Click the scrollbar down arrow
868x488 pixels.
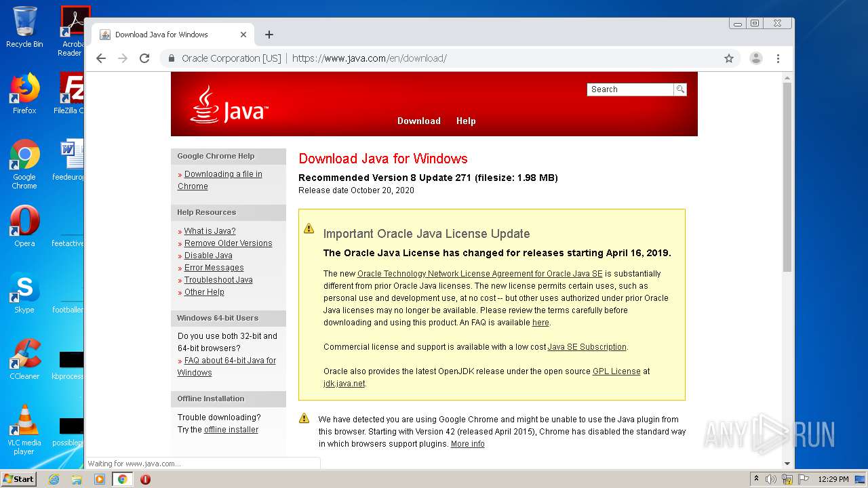click(787, 464)
